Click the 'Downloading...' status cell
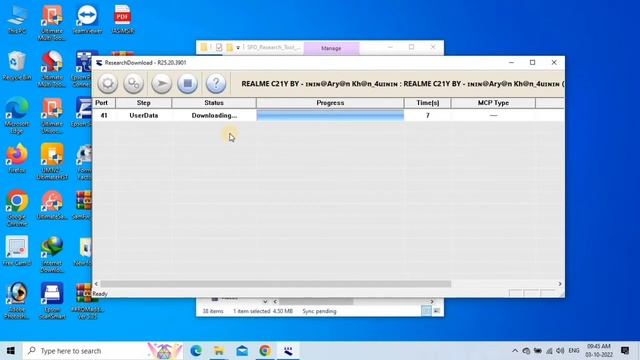This screenshot has height=360, width=640. point(214,116)
